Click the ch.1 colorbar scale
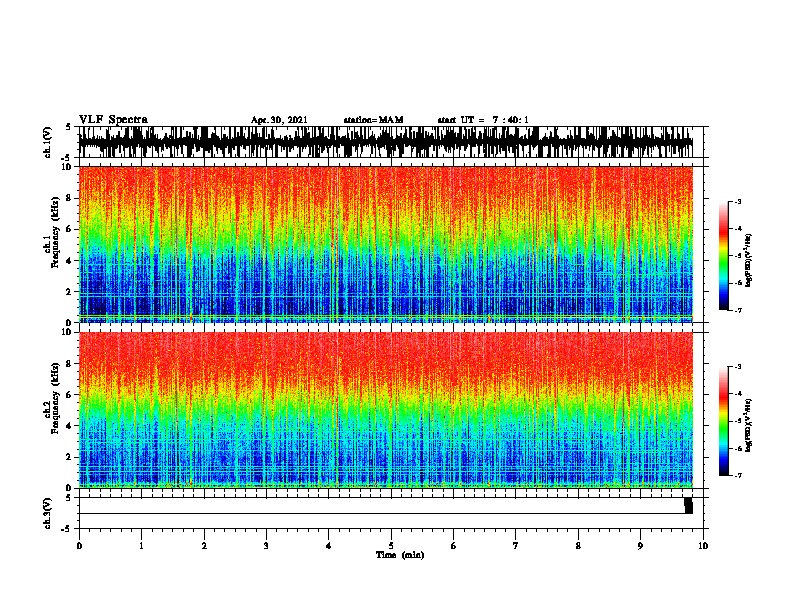The width and height of the screenshot is (792, 612). tap(724, 256)
